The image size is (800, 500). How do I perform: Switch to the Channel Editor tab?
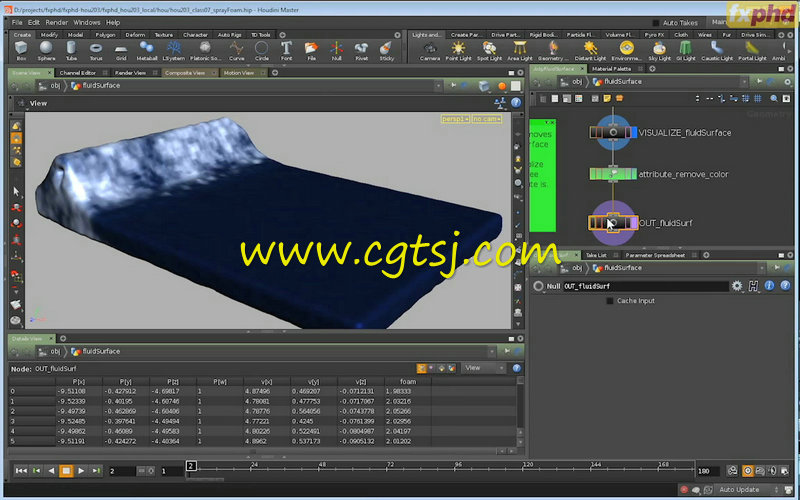coord(77,73)
